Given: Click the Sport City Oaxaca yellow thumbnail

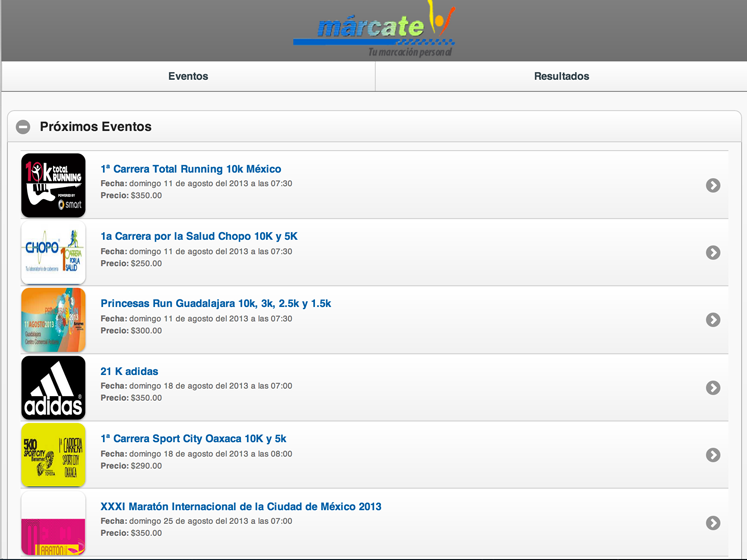Looking at the screenshot, I should click(x=53, y=455).
